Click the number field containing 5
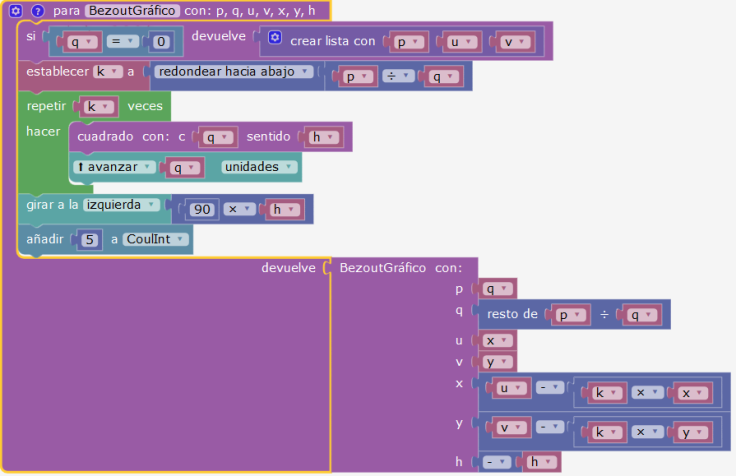This screenshot has height=476, width=736. tap(90, 240)
